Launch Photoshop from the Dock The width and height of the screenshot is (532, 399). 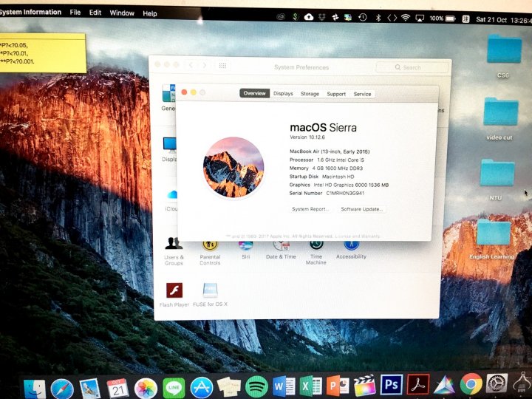coord(391,384)
